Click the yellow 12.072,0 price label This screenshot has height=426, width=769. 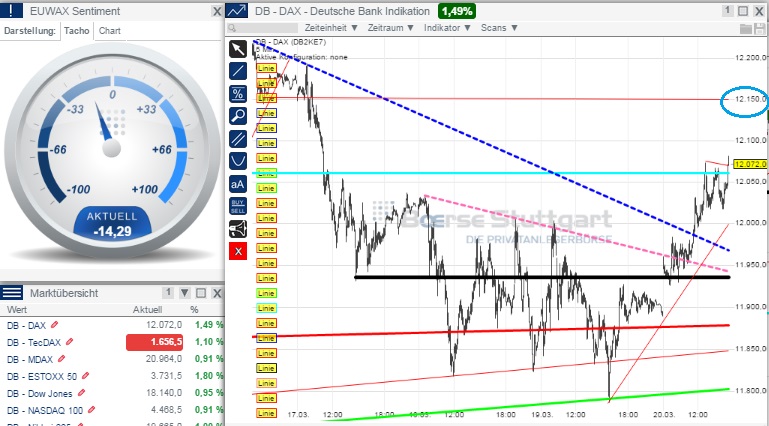pos(751,164)
